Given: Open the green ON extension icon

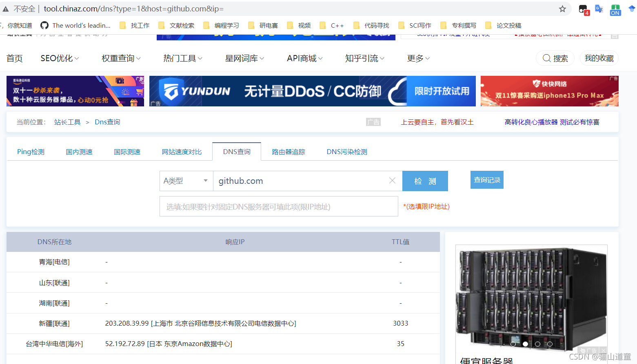Looking at the screenshot, I should pyautogui.click(x=615, y=10).
